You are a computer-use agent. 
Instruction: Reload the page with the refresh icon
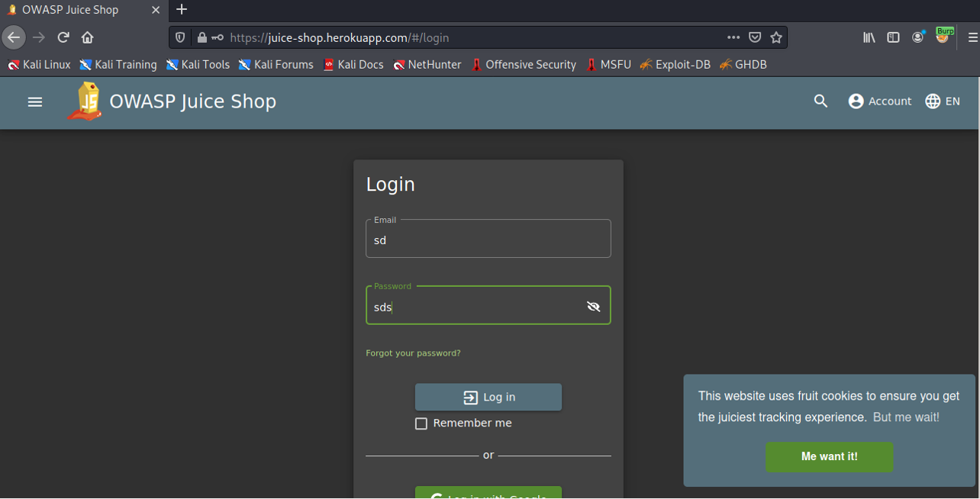click(63, 37)
